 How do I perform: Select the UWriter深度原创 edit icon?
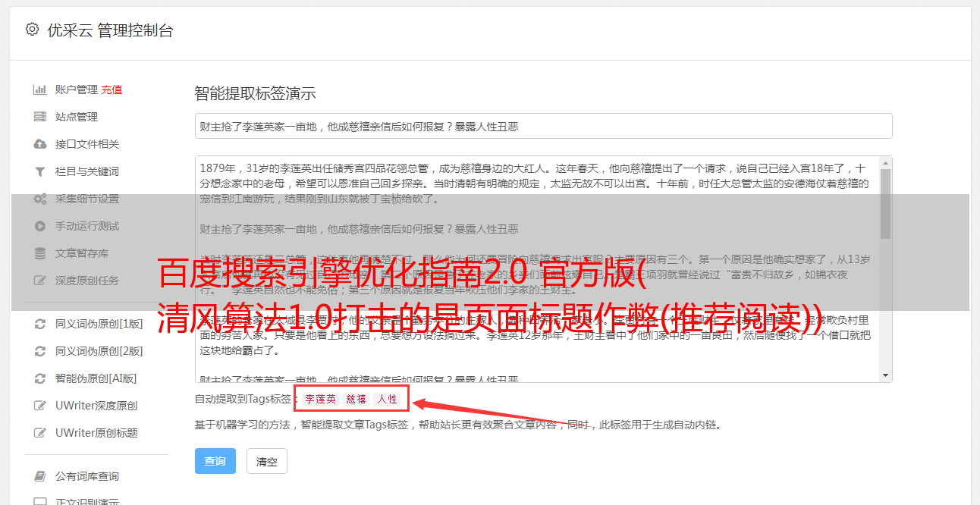pos(40,406)
